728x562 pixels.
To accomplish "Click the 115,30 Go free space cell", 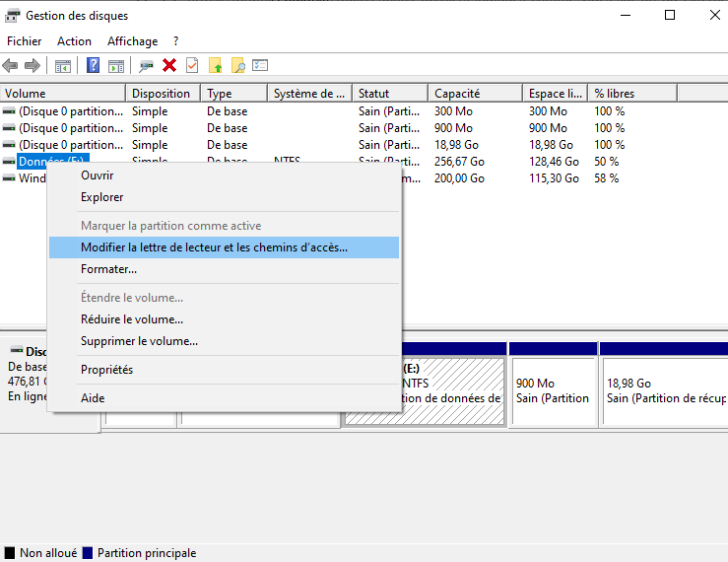I will [554, 178].
